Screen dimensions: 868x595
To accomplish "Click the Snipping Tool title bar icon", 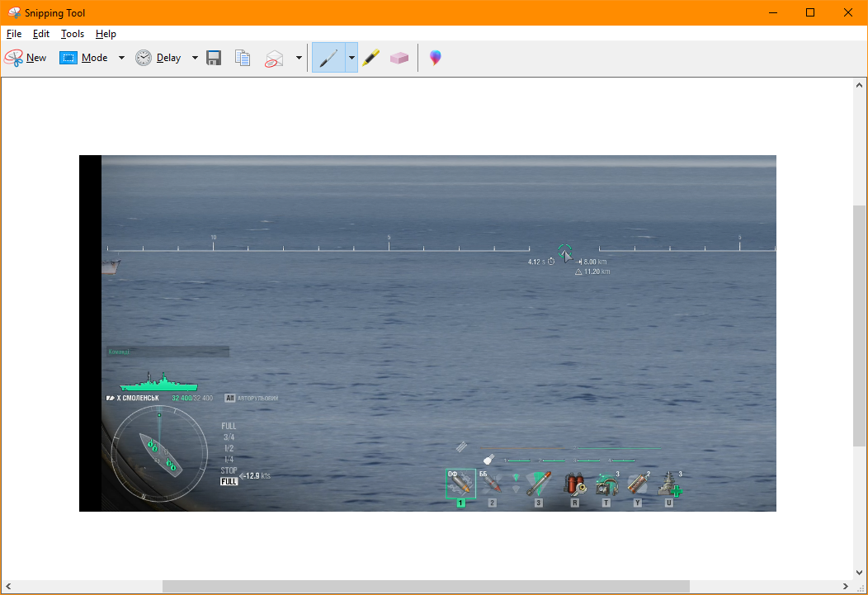I will (14, 12).
